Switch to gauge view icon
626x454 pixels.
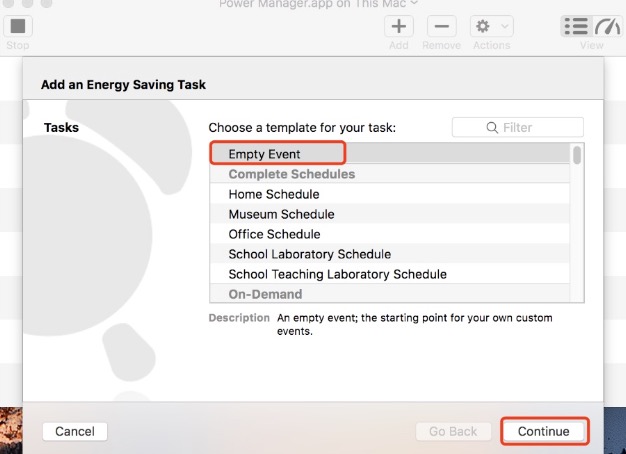click(x=607, y=27)
